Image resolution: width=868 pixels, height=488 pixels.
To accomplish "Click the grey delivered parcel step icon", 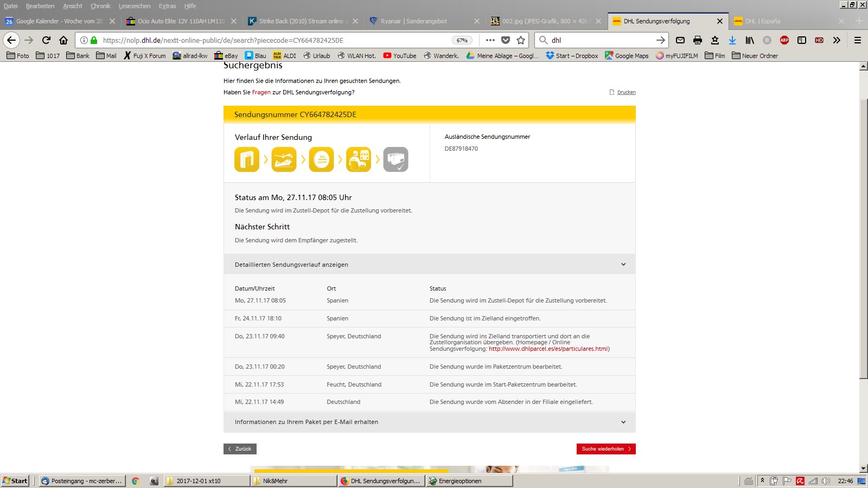I will [x=396, y=159].
